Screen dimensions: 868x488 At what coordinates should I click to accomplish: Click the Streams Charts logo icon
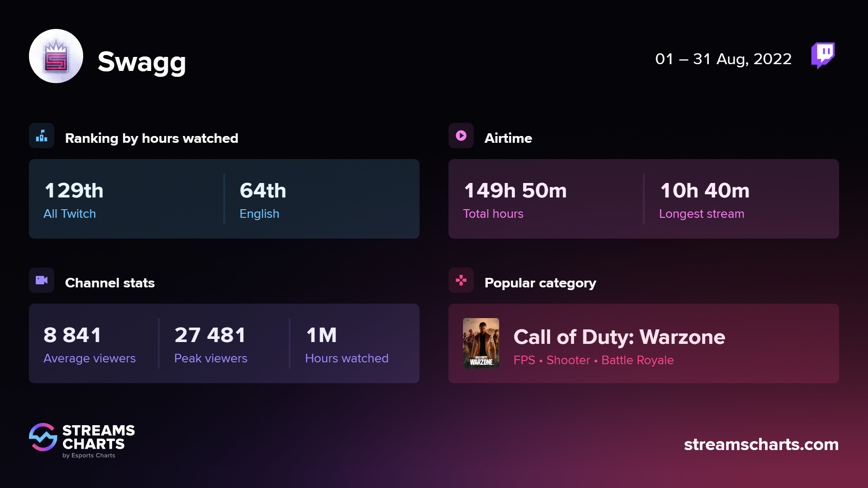click(43, 437)
